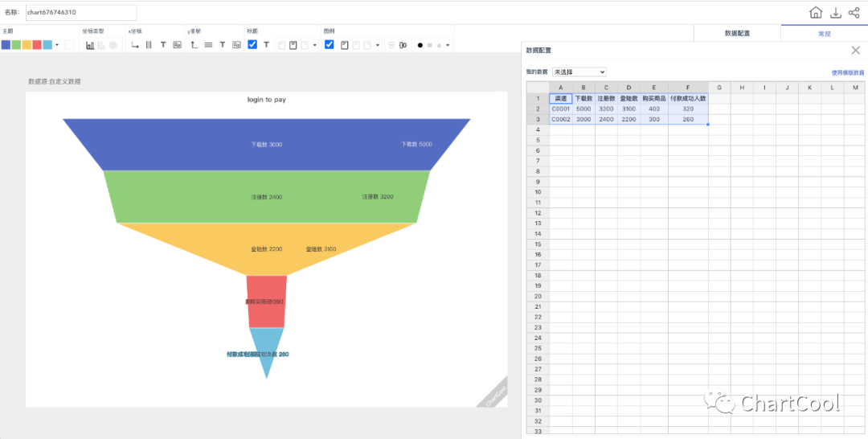Open the share icon at top right
The width and height of the screenshot is (868, 439).
click(854, 12)
